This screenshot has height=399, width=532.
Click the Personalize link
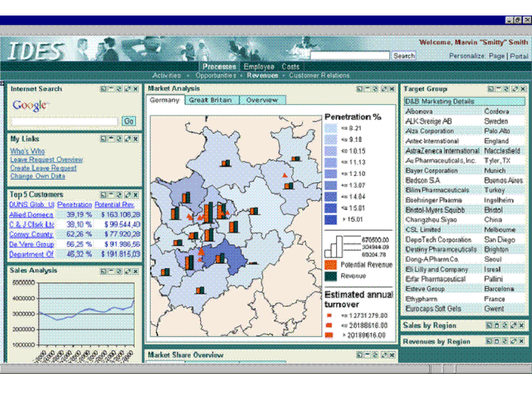466,55
